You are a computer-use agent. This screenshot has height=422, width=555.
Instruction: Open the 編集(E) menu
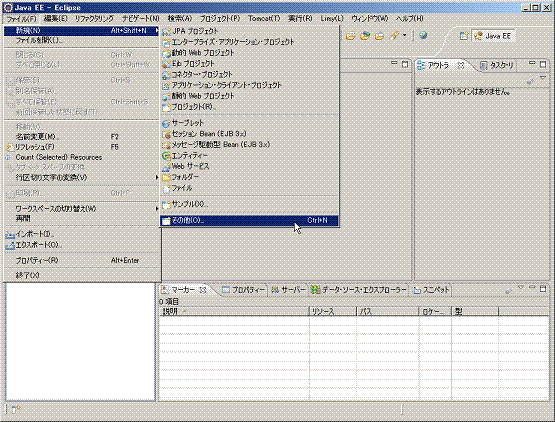tap(56, 19)
